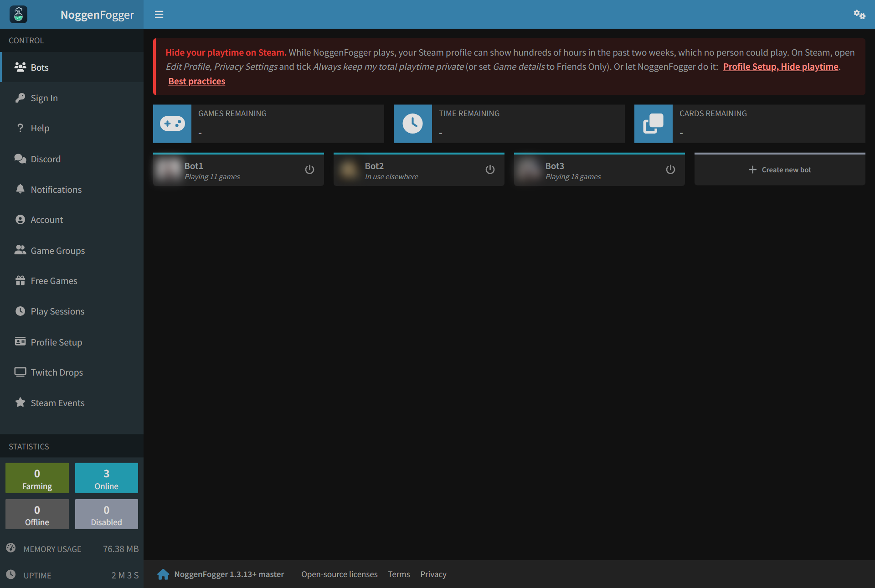Click the Uptime clock icon
Viewport: 875px width, 588px height.
(x=11, y=575)
